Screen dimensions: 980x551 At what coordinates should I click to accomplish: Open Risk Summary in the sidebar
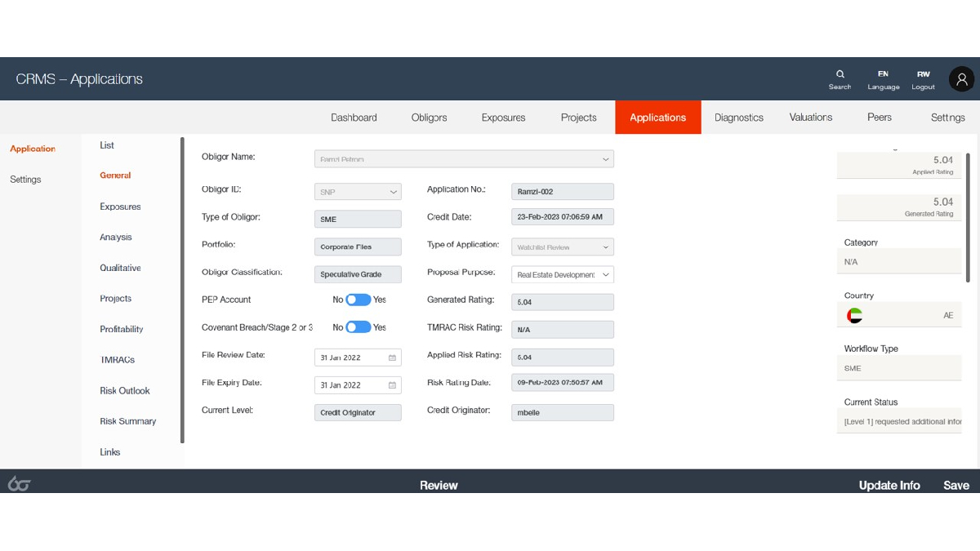127,421
